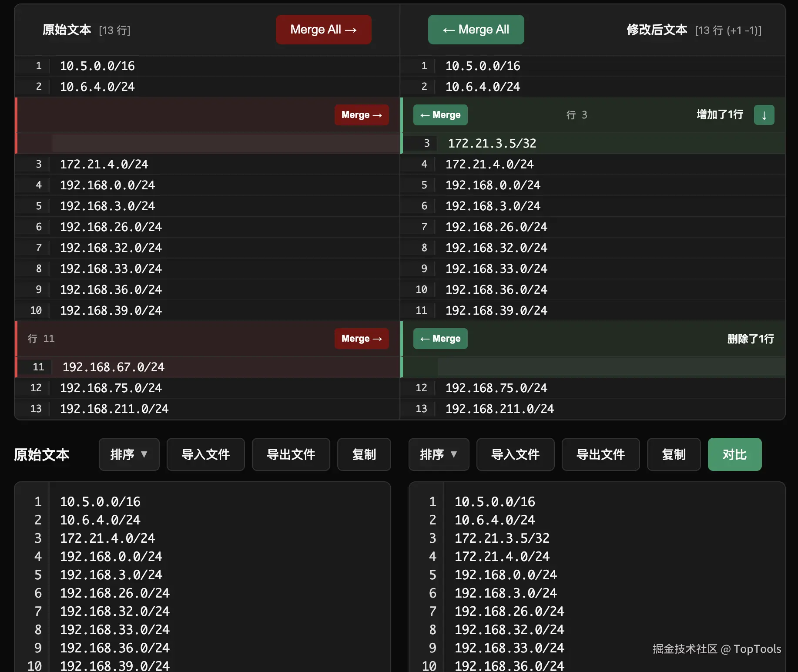Click the 增加了1行 label

tap(720, 114)
